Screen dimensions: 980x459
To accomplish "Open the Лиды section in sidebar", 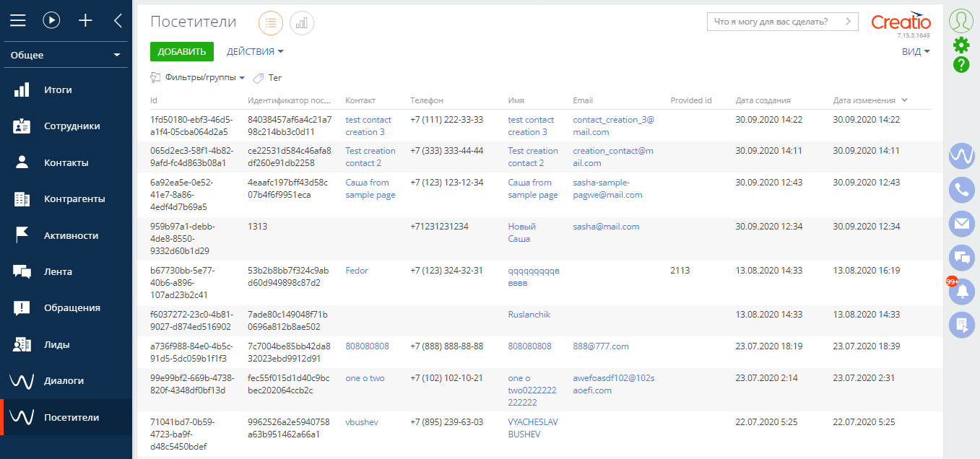I will (x=56, y=345).
